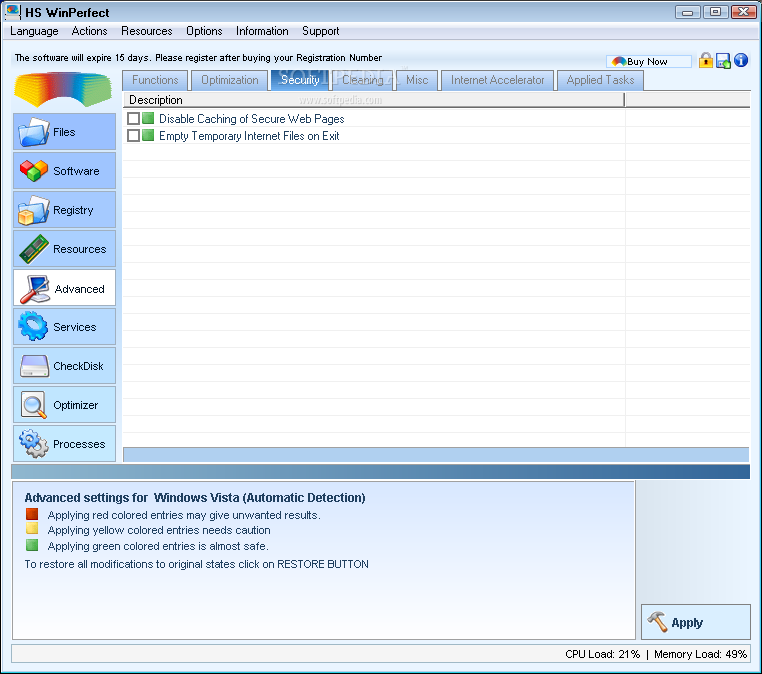Open the Services gear section
762x674 pixels.
[64, 327]
